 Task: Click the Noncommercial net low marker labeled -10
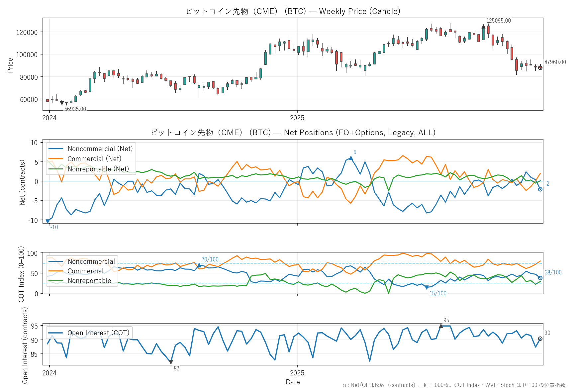point(48,221)
